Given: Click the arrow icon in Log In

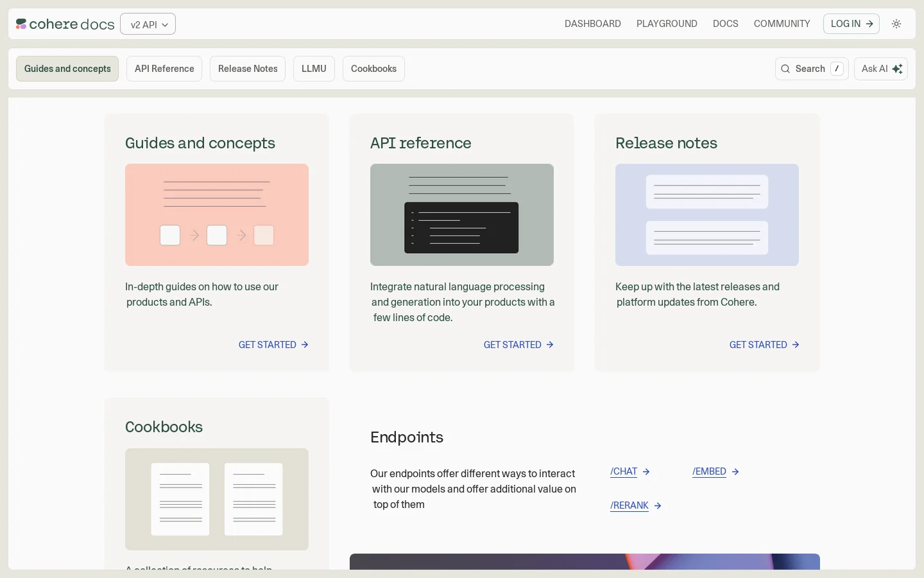Looking at the screenshot, I should click(869, 24).
